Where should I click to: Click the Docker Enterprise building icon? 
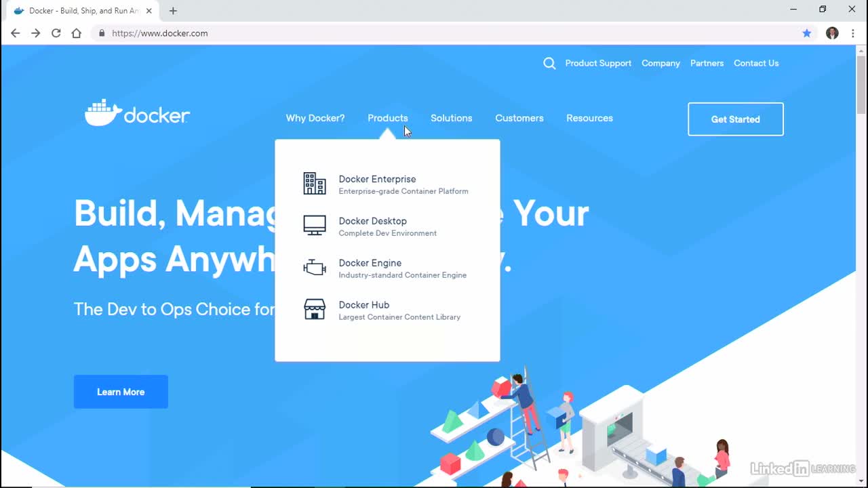coord(315,184)
